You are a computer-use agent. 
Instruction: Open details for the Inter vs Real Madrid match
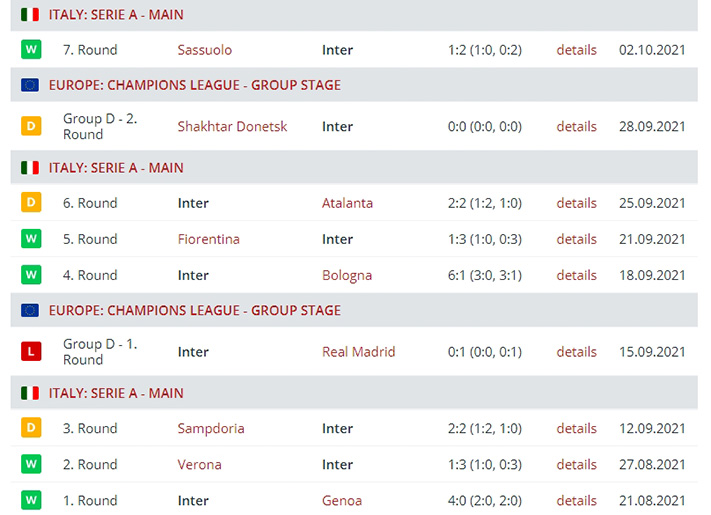576,352
